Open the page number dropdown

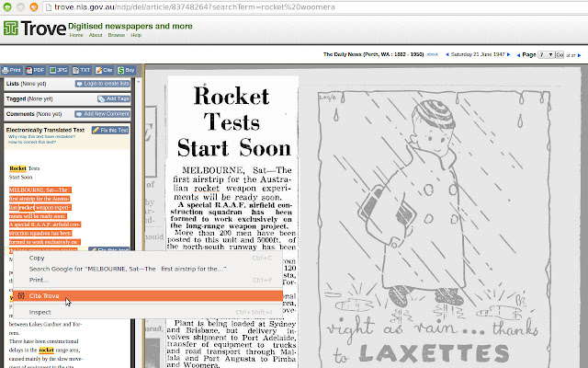pos(546,55)
